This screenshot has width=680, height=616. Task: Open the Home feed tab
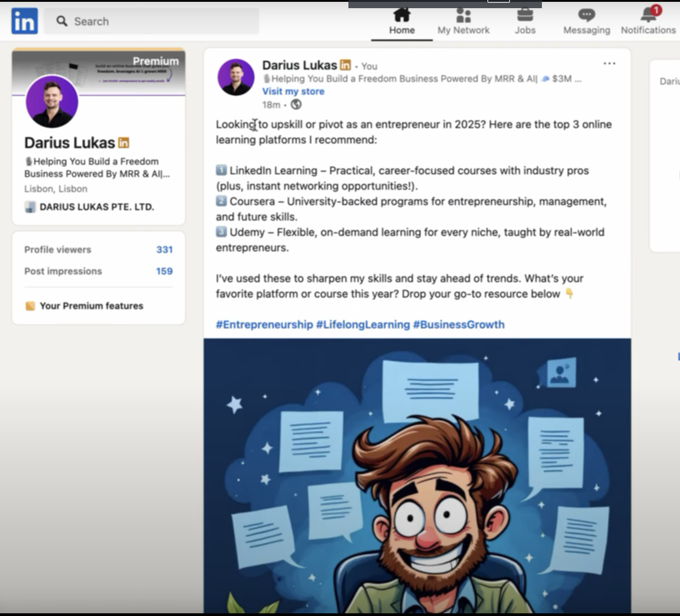pyautogui.click(x=402, y=22)
